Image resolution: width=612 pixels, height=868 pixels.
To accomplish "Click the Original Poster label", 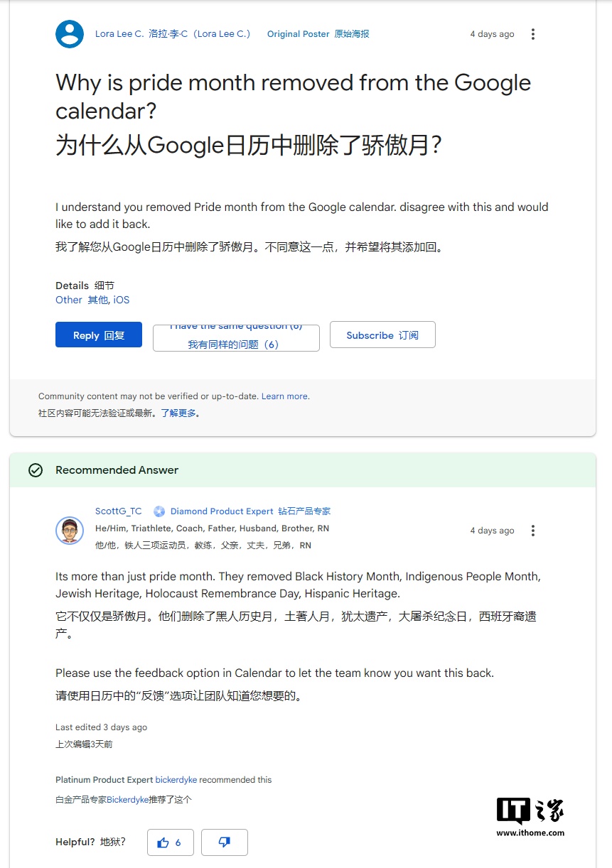I will pos(298,34).
